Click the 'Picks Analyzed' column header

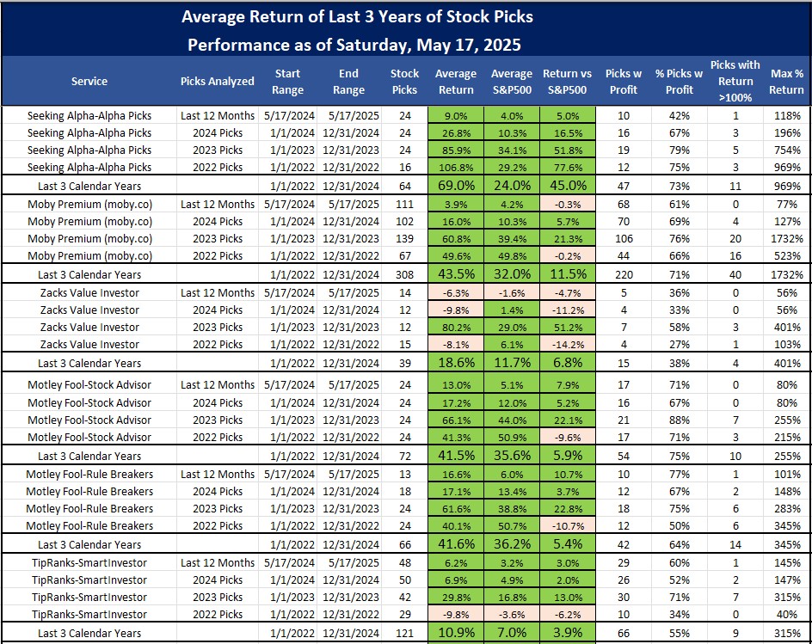point(218,82)
